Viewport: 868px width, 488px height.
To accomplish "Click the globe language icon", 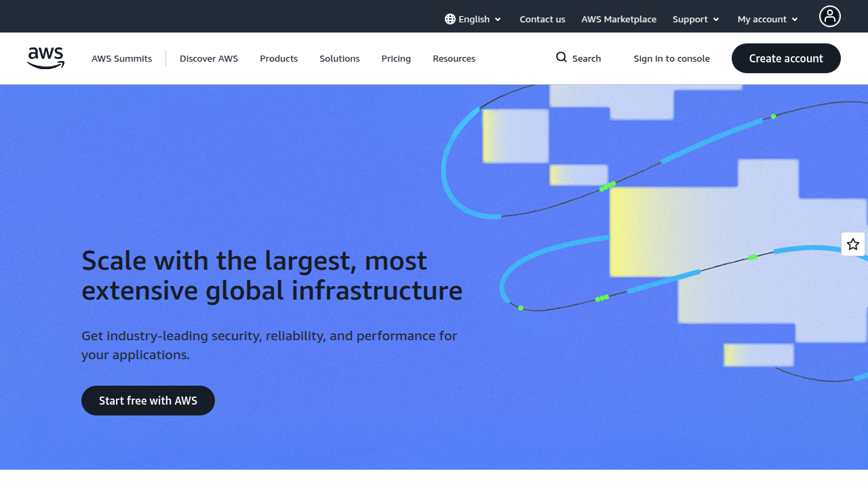I will [450, 19].
